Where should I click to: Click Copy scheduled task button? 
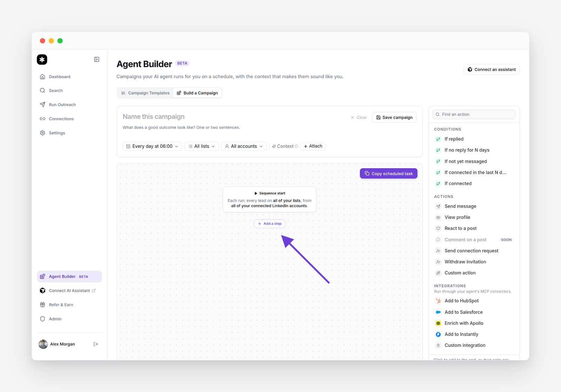(388, 173)
